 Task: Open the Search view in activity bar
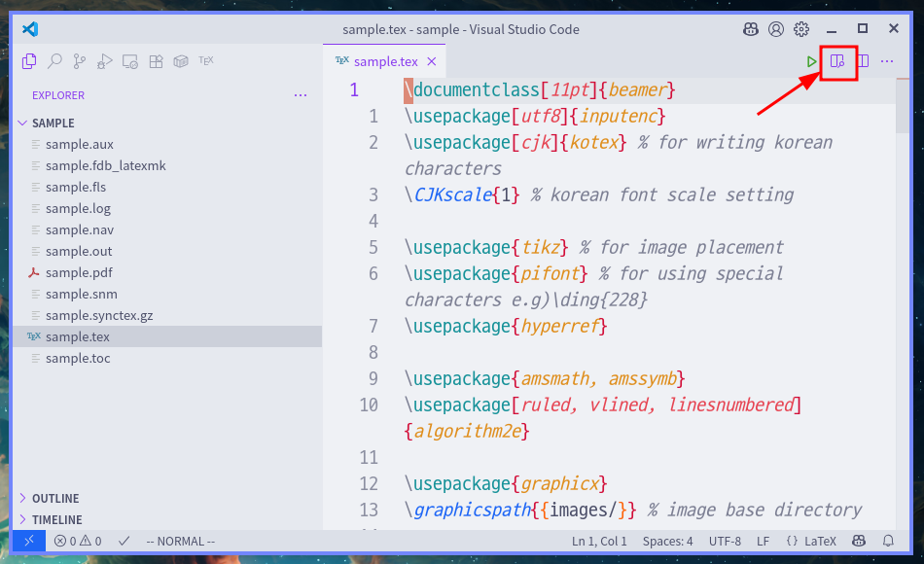[x=54, y=61]
